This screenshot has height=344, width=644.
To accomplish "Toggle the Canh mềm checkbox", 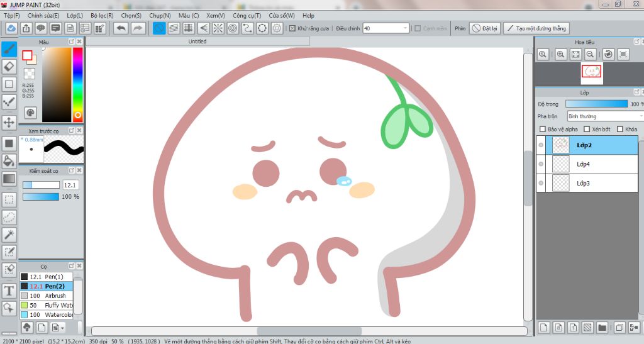I will (x=418, y=28).
